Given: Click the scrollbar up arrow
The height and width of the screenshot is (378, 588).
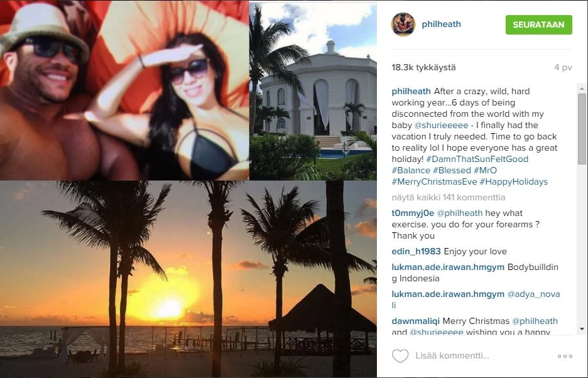Looking at the screenshot, I should (x=582, y=89).
